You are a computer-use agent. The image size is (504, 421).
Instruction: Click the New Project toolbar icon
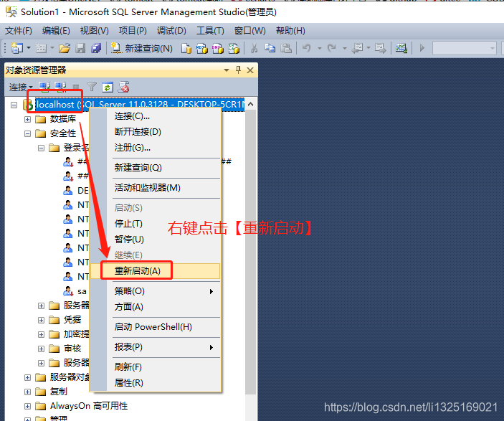[x=16, y=48]
